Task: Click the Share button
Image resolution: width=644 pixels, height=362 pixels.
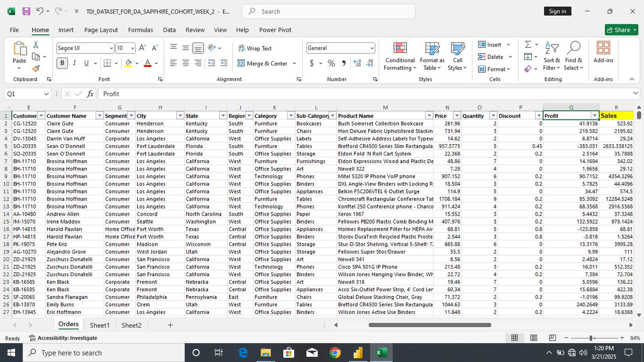Action: 621,30
